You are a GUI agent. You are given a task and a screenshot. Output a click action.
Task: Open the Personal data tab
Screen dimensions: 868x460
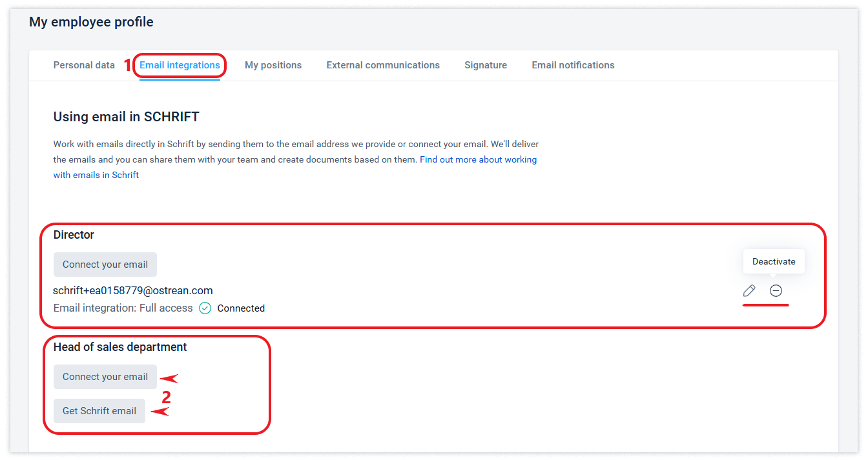click(84, 65)
